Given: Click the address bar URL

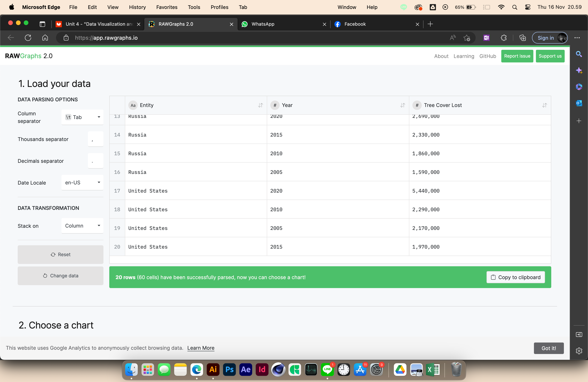Looking at the screenshot, I should (x=106, y=38).
